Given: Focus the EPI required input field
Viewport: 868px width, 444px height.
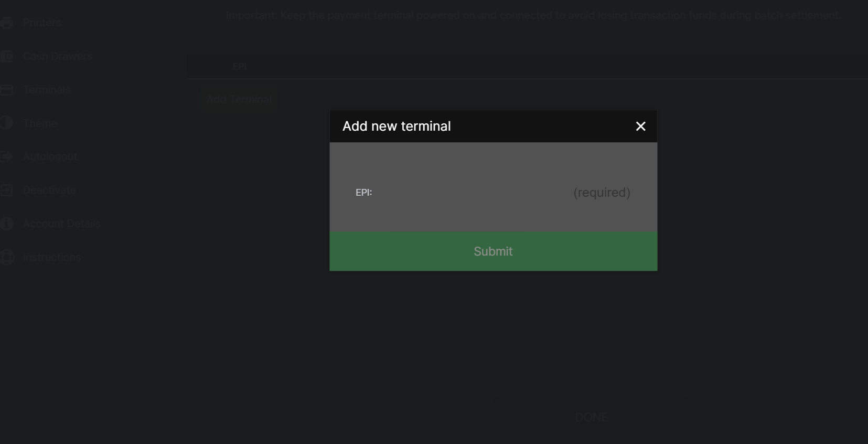Looking at the screenshot, I should (503, 193).
